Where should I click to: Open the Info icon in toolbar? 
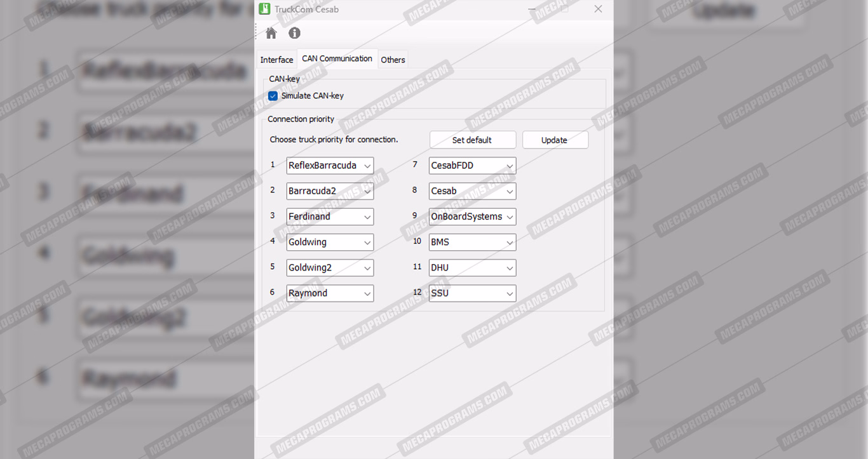(294, 34)
